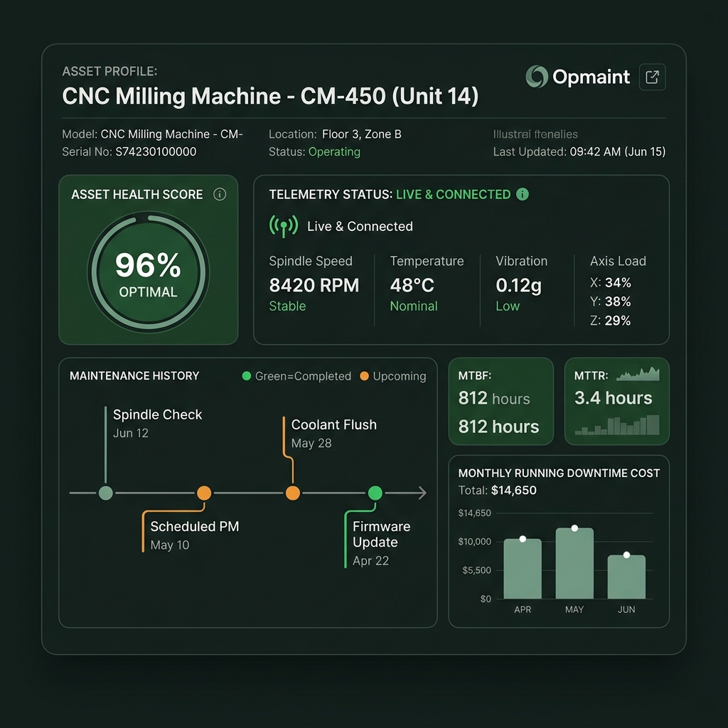The image size is (728, 728).
Task: Select the Coolant Flush orange timeline node
Action: [x=293, y=493]
